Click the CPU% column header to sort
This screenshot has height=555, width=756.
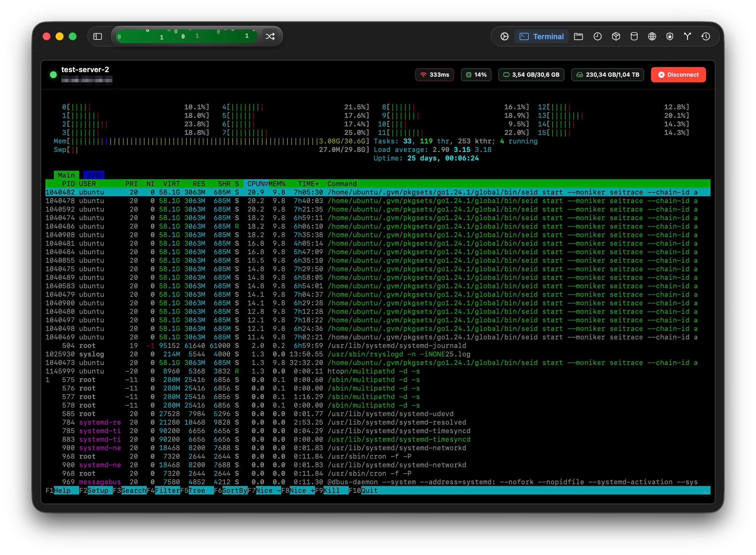256,184
